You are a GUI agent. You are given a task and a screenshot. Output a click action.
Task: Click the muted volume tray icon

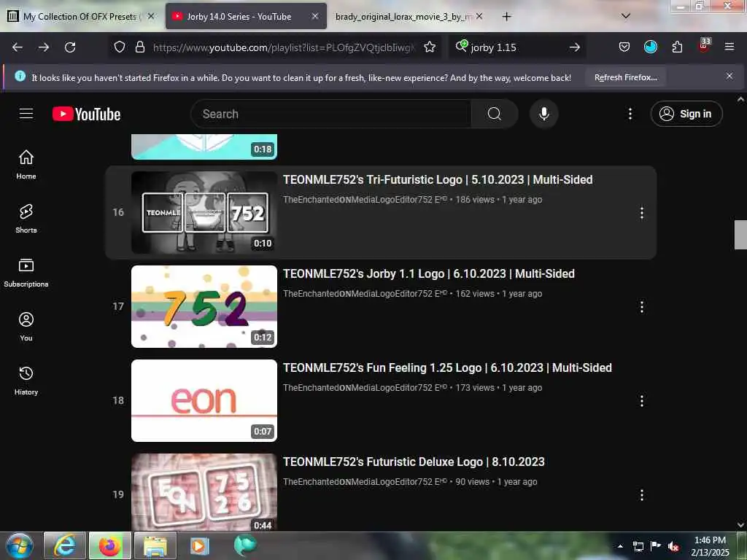point(673,546)
